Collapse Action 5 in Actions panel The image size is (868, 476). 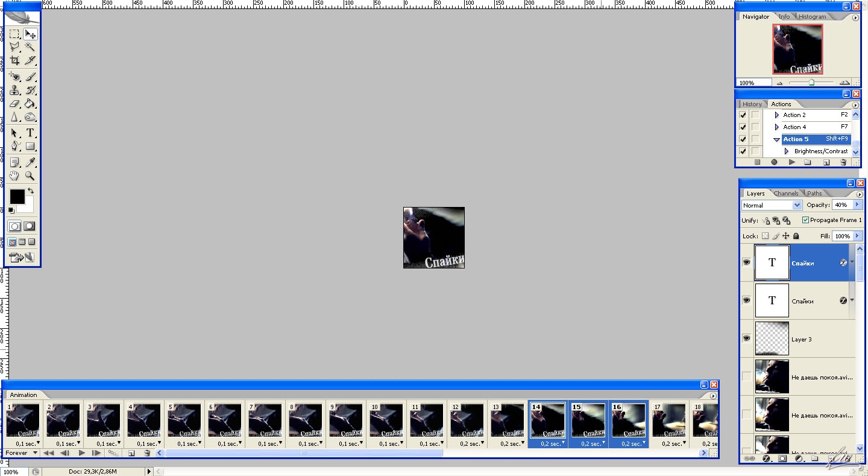pyautogui.click(x=777, y=139)
